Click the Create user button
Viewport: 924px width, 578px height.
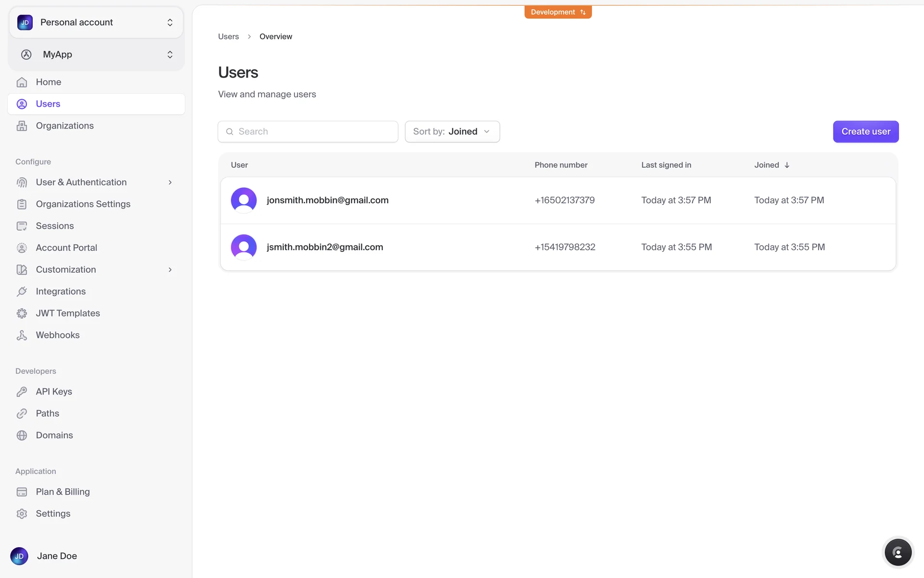865,131
